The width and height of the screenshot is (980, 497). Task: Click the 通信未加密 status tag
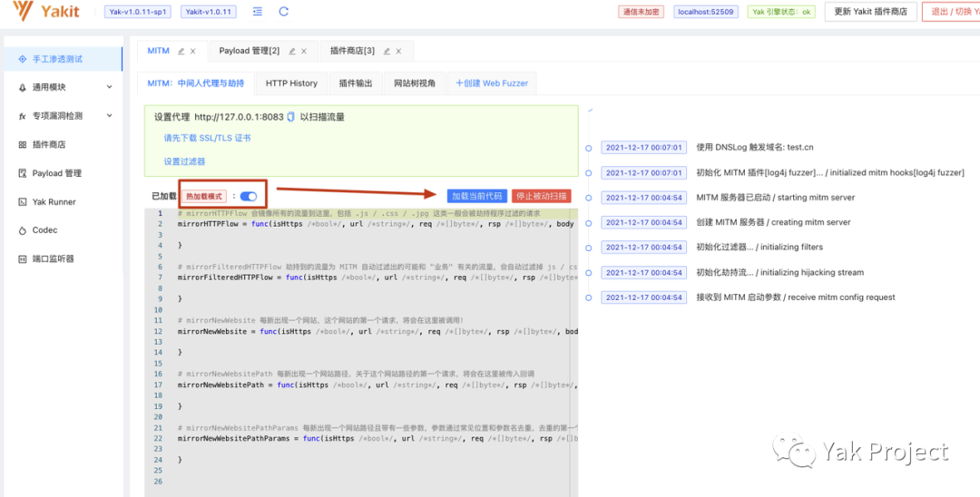coord(640,12)
